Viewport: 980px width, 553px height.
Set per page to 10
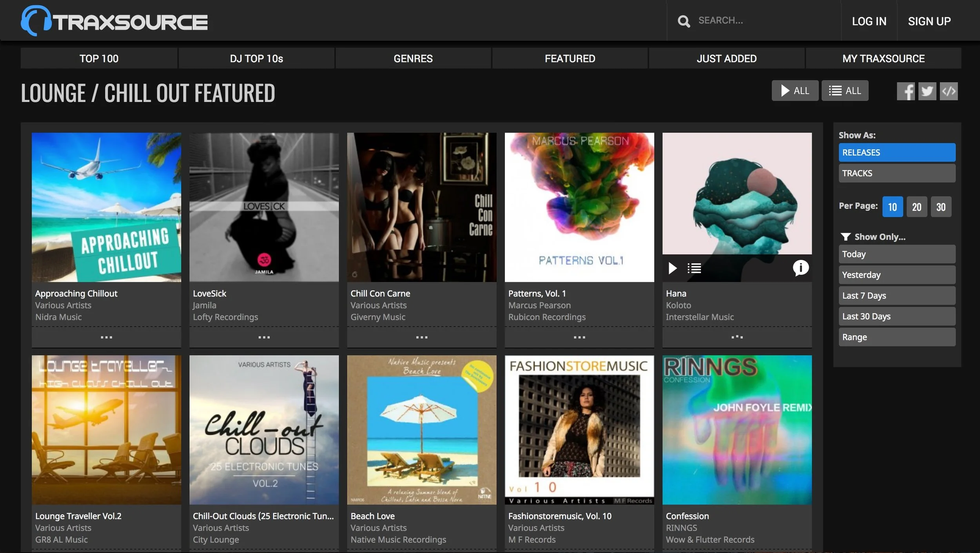pyautogui.click(x=893, y=207)
